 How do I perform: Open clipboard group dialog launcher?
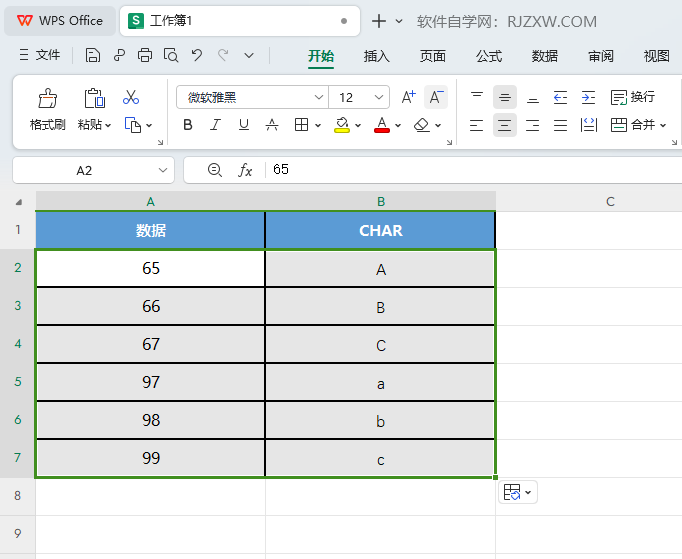[160, 142]
